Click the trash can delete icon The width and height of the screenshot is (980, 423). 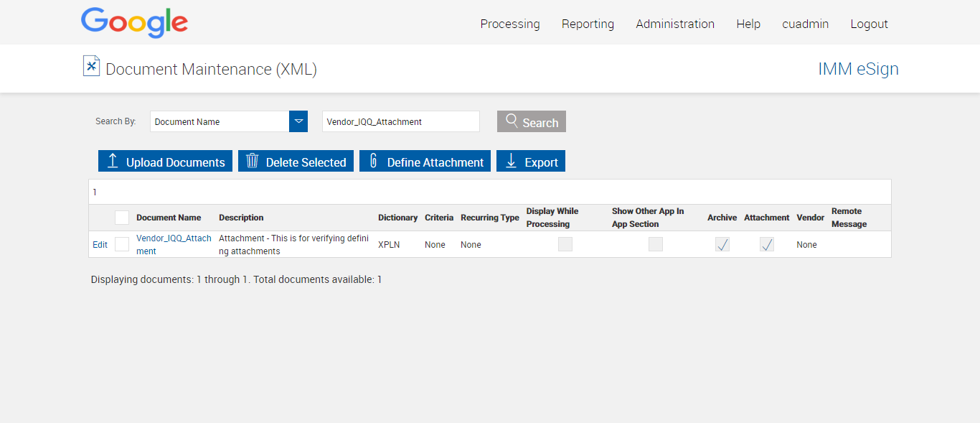[252, 161]
